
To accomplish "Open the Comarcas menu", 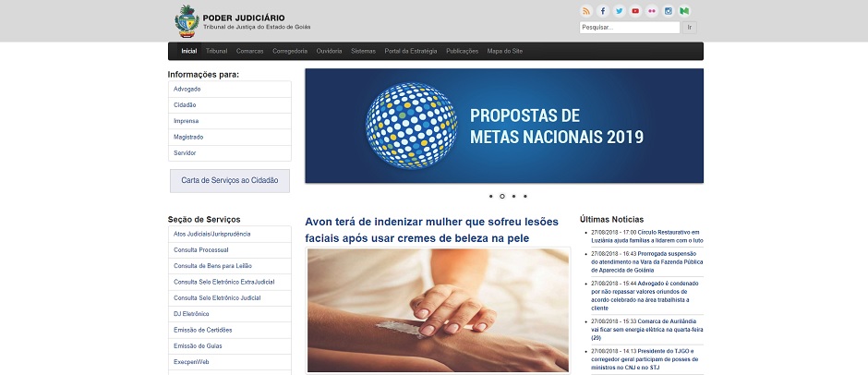I will 249,51.
